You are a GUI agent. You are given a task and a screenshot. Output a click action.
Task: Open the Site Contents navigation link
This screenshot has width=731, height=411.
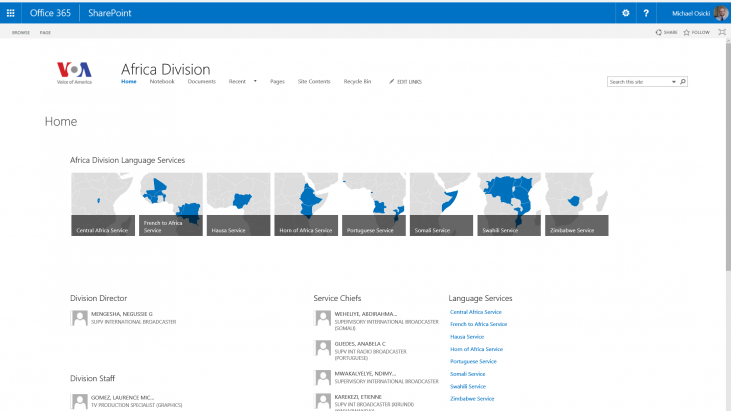[x=314, y=82]
